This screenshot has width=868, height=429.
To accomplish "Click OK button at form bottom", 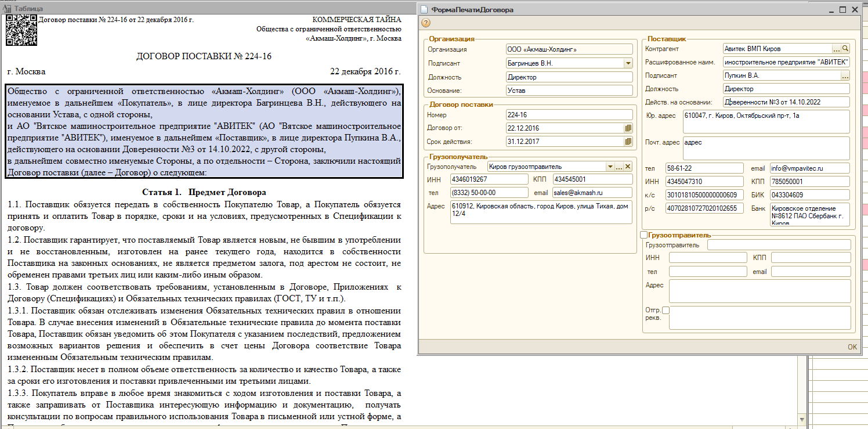I will click(x=852, y=347).
